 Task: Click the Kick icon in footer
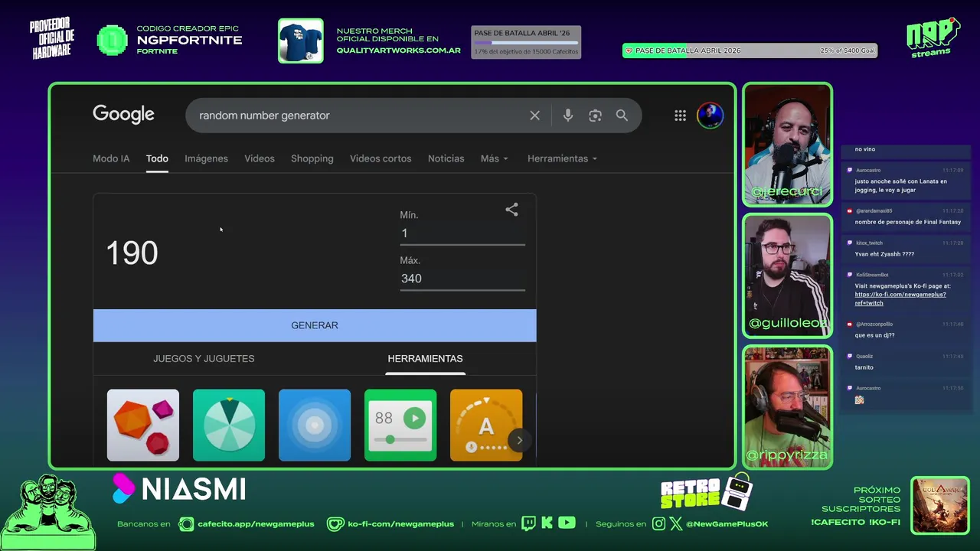tap(547, 523)
